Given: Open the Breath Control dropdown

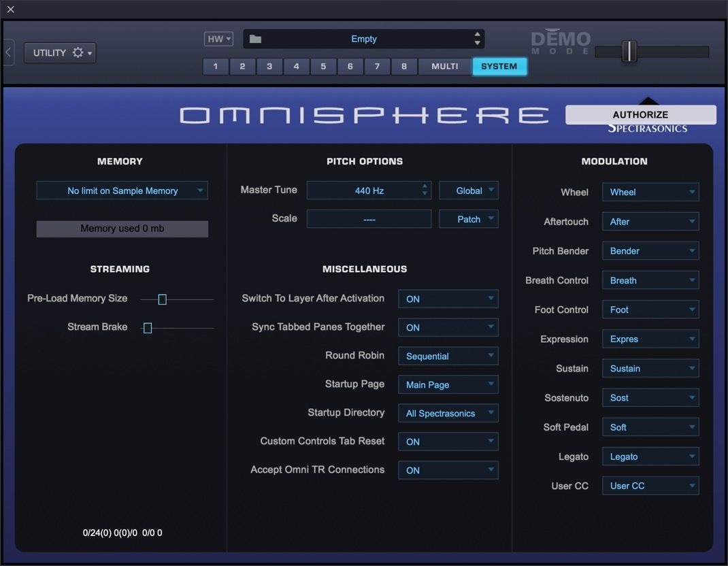Looking at the screenshot, I should (650, 280).
